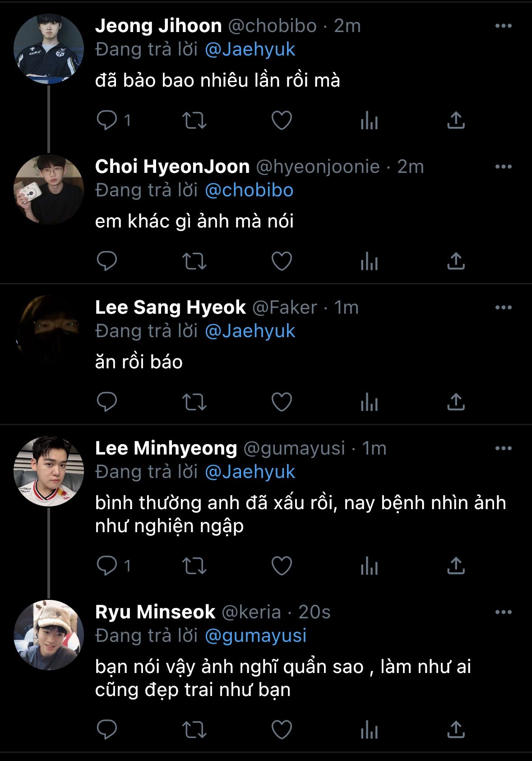This screenshot has width=532, height=761.
Task: Retweet Lee Sang Hyeok's 'ăn rồi báo' tweet
Action: (194, 402)
